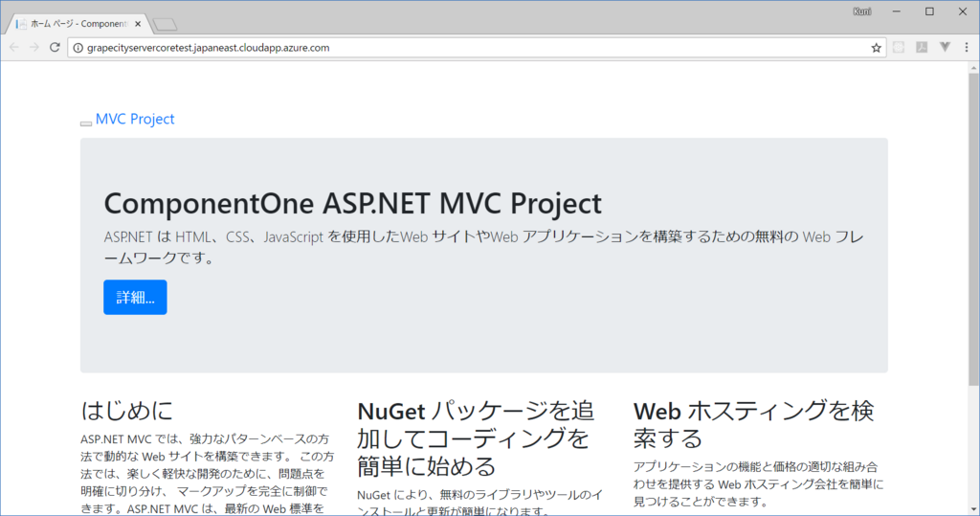The height and width of the screenshot is (516, 980).
Task: Select the ホーム ページ - Component tab
Action: tap(78, 24)
